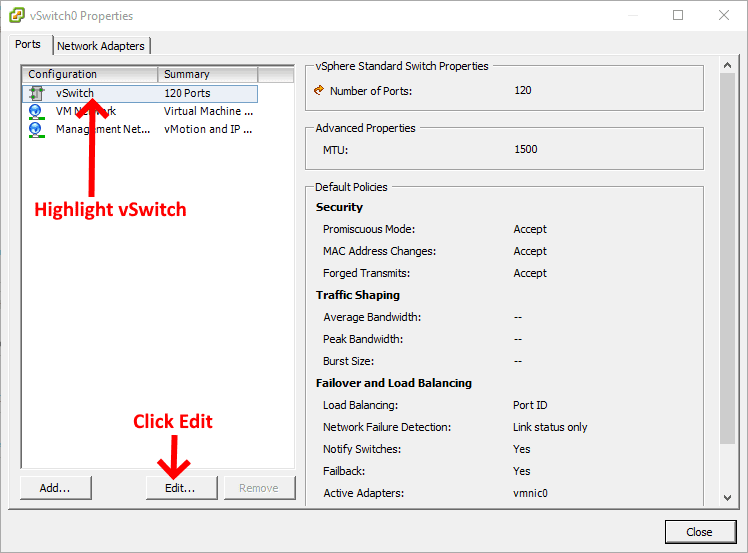Click the Peak Bandwidth label
Viewport: 748px width, 553px height.
click(x=363, y=339)
